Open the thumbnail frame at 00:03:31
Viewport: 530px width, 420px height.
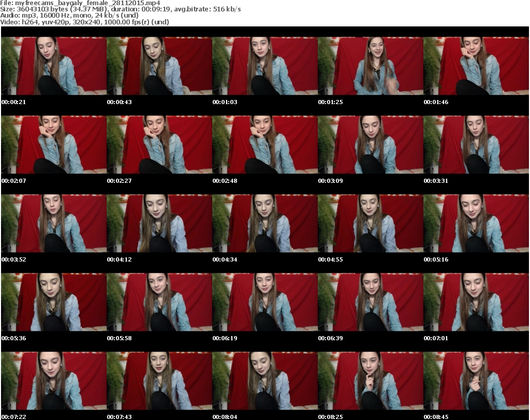click(476, 144)
